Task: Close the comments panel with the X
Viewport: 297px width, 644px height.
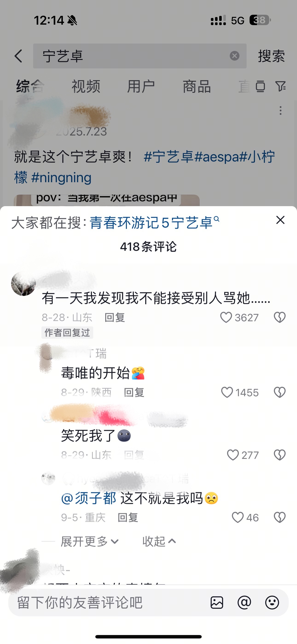Action: pos(280,220)
